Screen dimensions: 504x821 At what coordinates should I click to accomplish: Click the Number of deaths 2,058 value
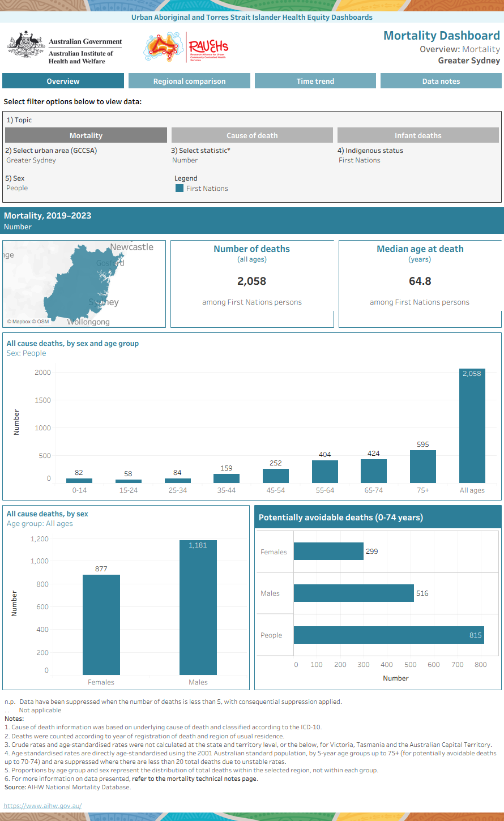[252, 281]
